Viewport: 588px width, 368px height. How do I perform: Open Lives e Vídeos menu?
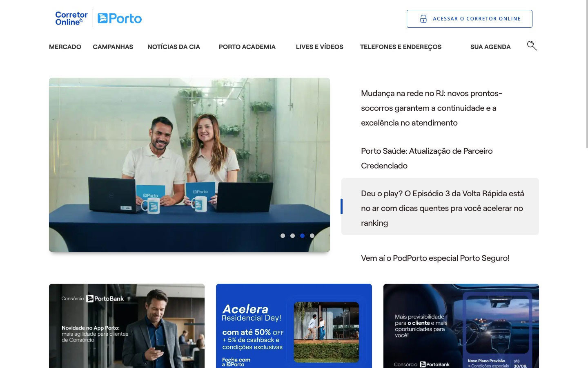(x=319, y=47)
